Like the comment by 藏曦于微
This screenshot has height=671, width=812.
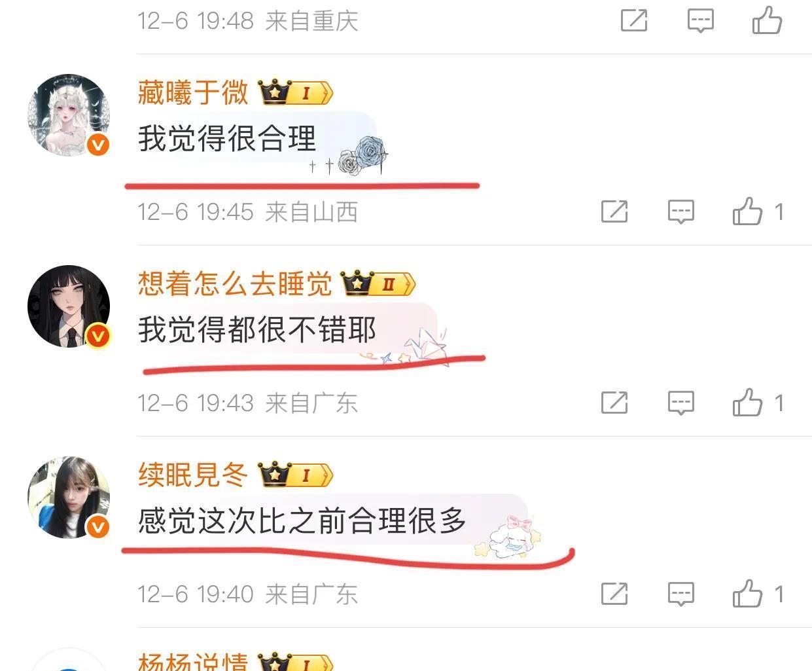747,211
